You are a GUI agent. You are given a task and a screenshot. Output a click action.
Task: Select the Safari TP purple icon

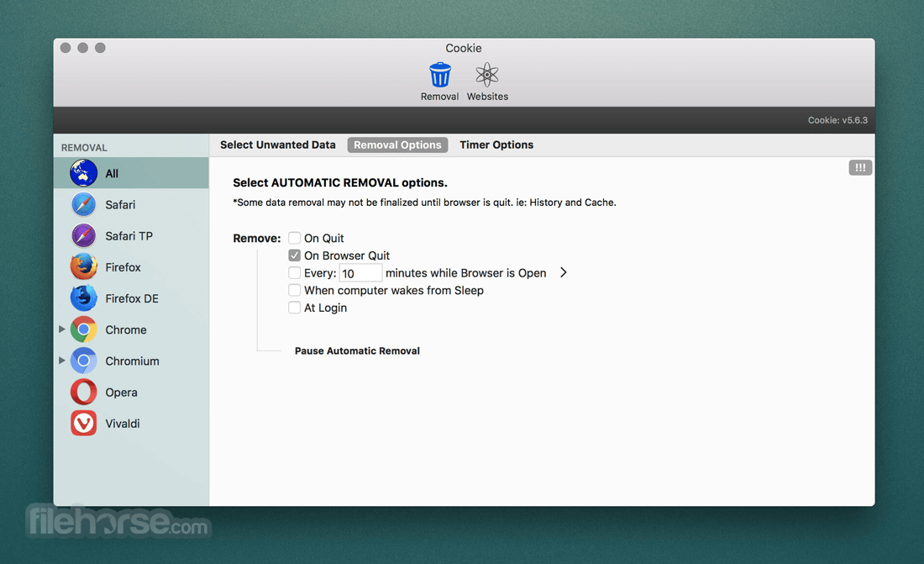[x=84, y=235]
